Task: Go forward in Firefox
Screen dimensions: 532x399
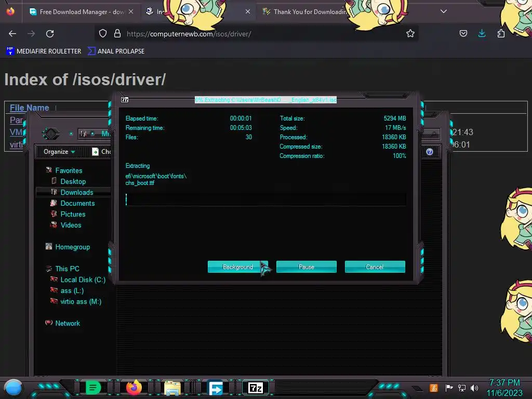Action: (31, 34)
